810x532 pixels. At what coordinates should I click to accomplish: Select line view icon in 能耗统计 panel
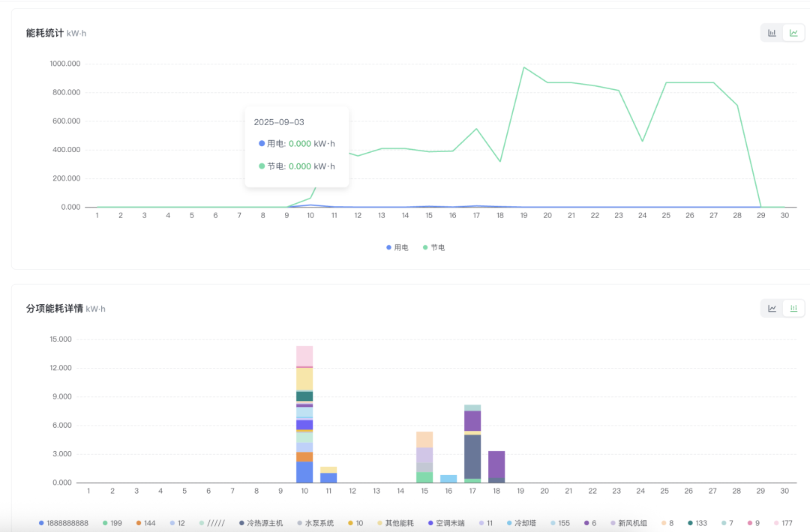point(793,33)
